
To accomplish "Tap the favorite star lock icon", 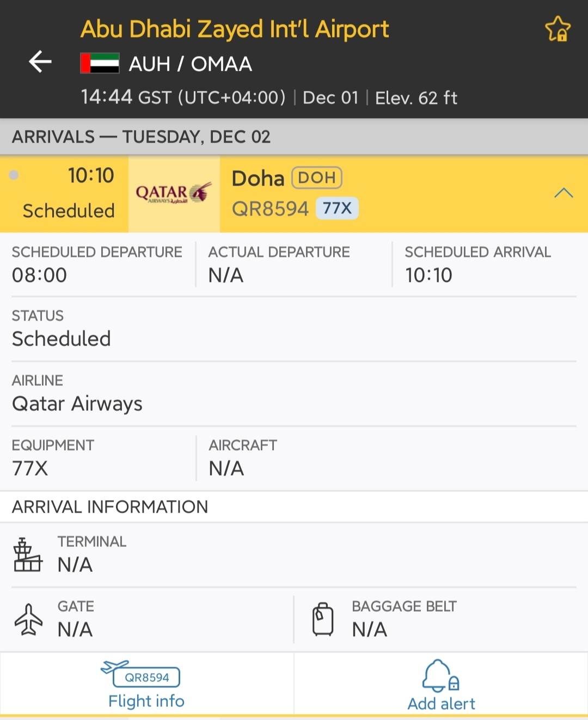I will [558, 29].
